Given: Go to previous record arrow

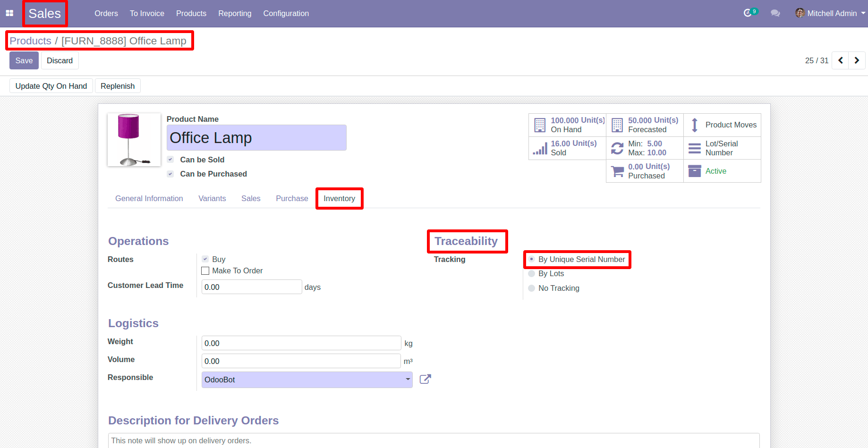Looking at the screenshot, I should (x=840, y=60).
